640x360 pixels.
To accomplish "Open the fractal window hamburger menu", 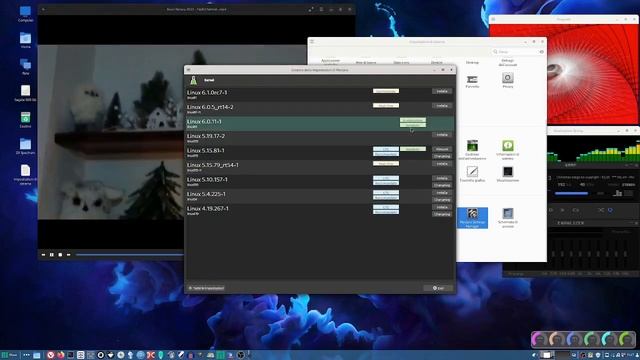I will [493, 19].
